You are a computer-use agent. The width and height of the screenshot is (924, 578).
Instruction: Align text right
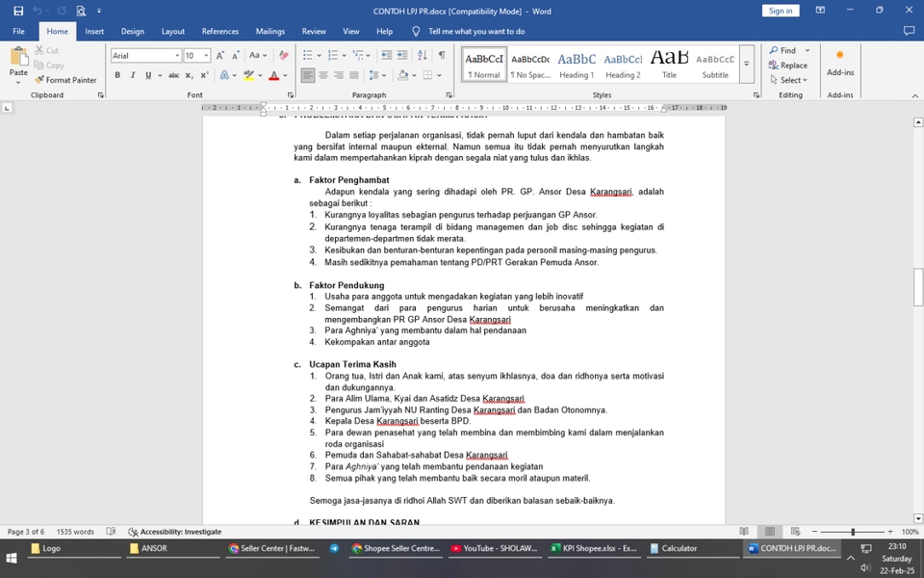click(x=339, y=75)
